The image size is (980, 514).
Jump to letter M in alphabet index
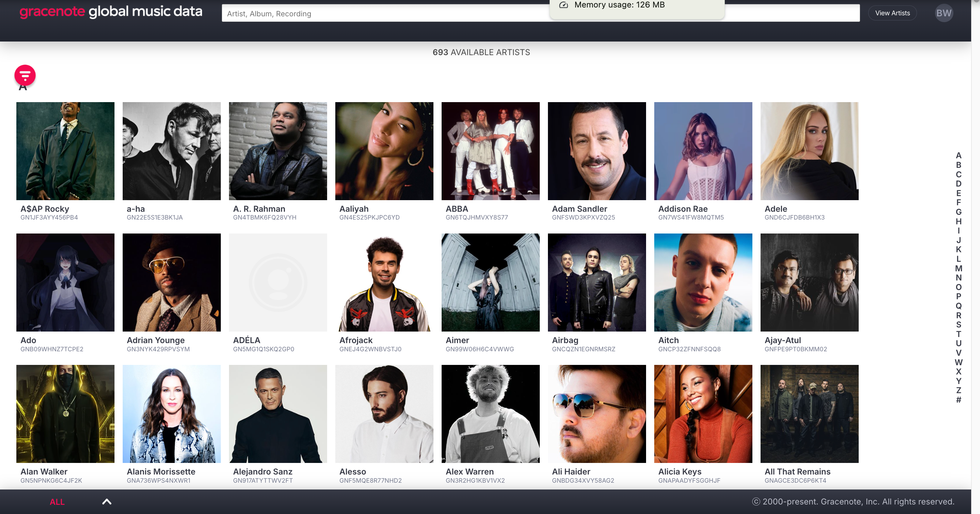tap(958, 269)
